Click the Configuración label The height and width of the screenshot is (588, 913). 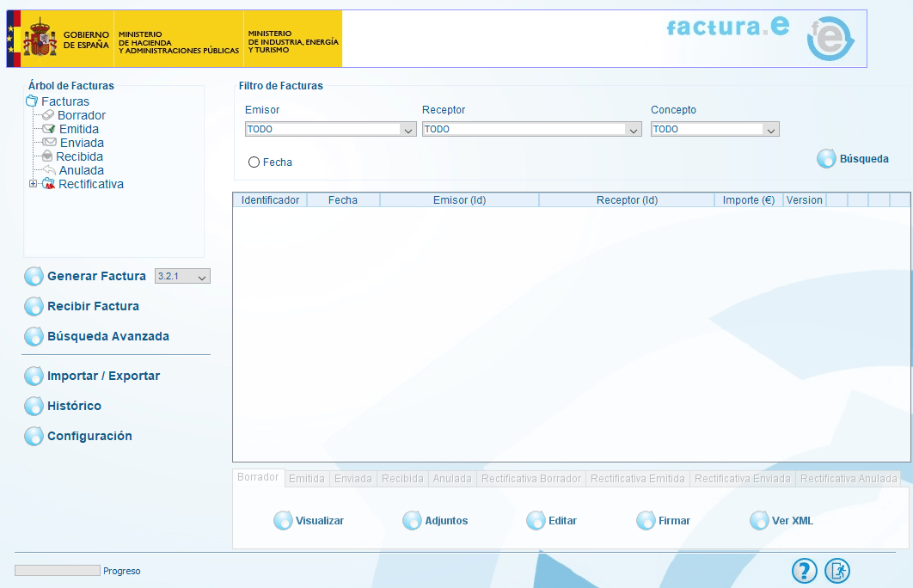tap(89, 436)
